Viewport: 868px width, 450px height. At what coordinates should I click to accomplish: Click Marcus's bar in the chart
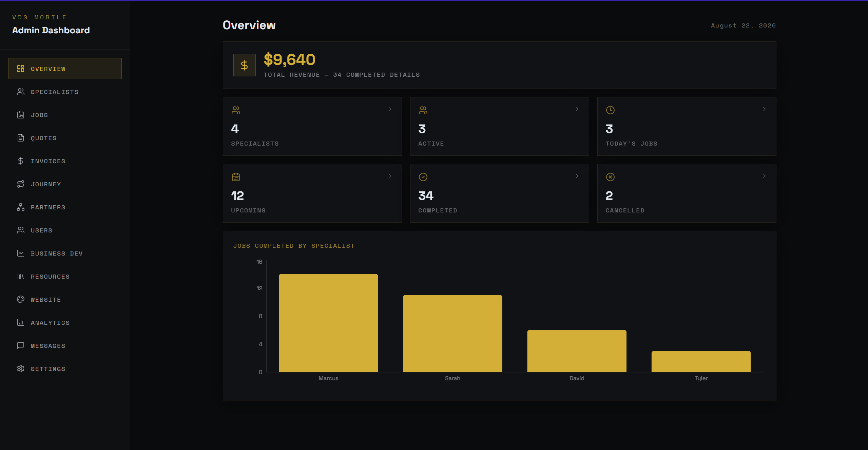coord(328,323)
